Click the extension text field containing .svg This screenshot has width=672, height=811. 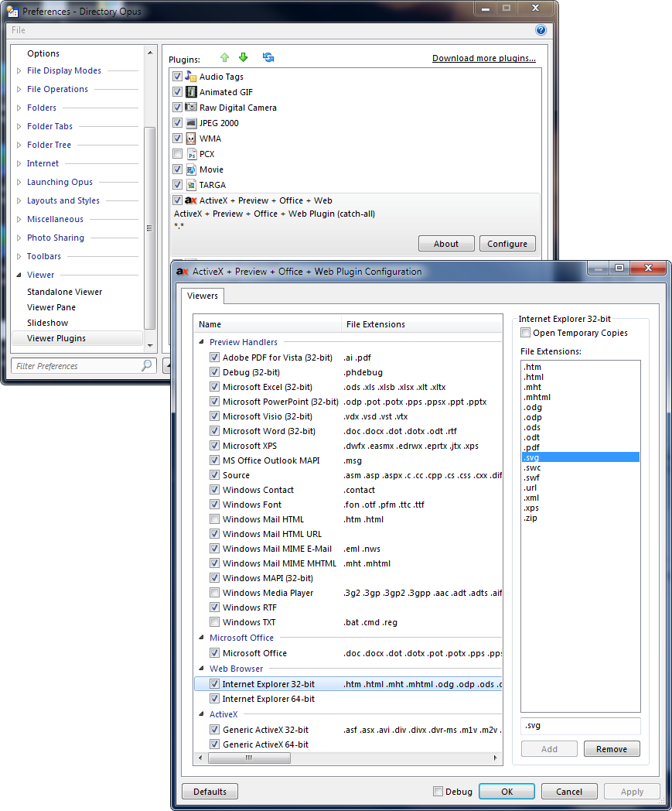pyautogui.click(x=581, y=726)
